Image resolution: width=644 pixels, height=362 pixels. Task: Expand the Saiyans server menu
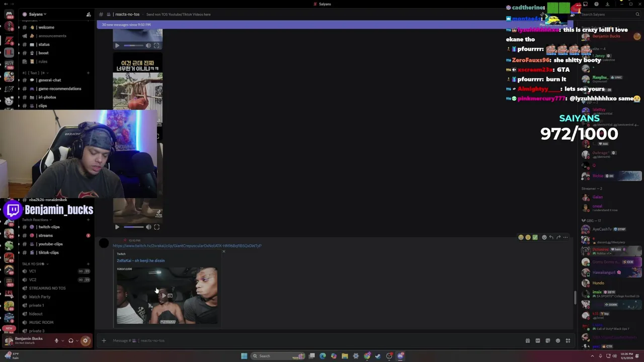click(37, 14)
